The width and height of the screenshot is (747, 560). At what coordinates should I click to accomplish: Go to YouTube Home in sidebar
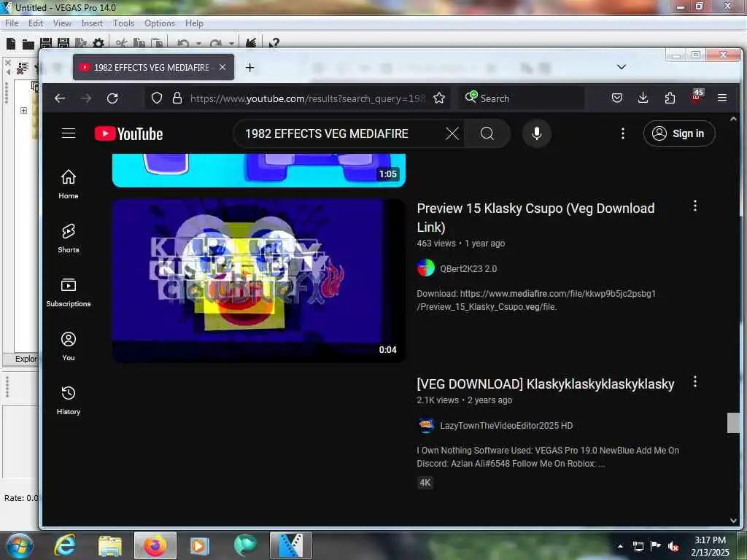tap(69, 184)
